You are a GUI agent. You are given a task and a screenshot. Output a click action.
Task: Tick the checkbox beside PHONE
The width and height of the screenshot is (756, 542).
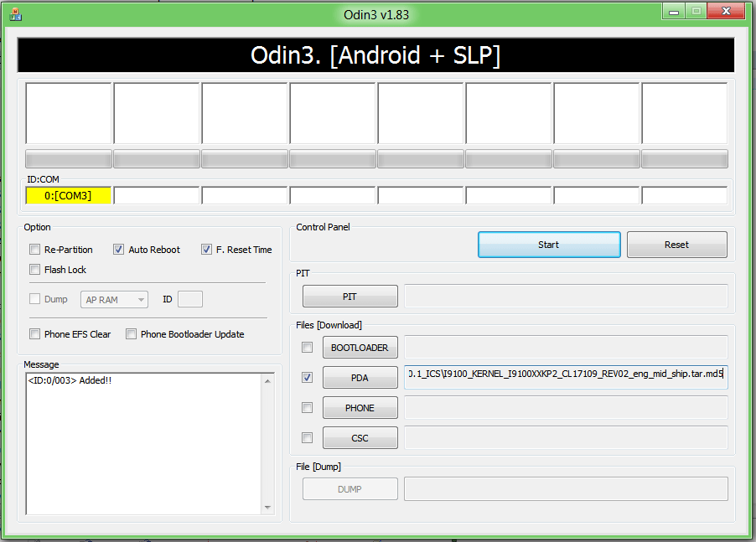pyautogui.click(x=307, y=408)
